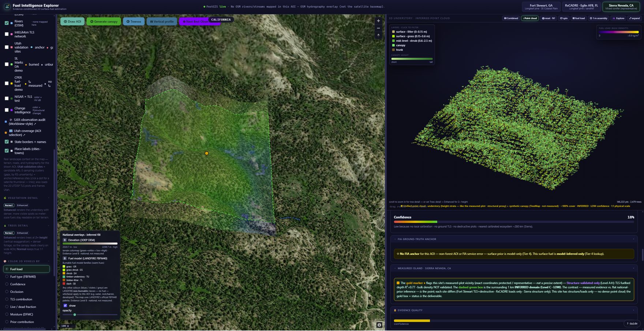
Task: Click the map zoom out minus icon
Action: click(378, 28)
